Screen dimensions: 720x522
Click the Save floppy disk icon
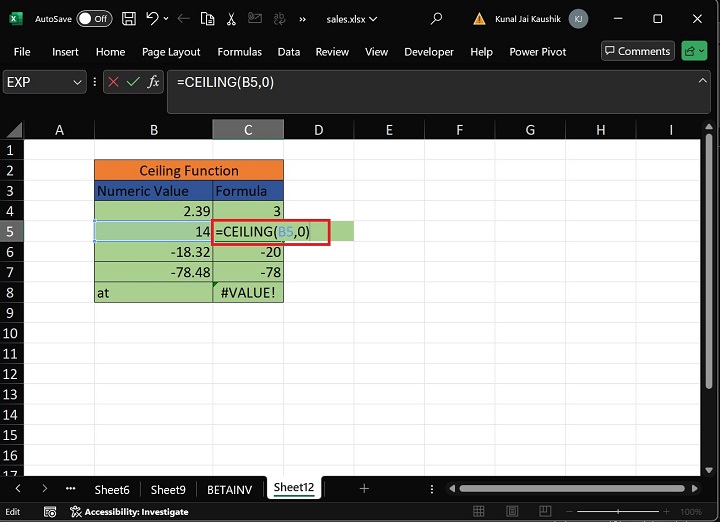[x=129, y=19]
